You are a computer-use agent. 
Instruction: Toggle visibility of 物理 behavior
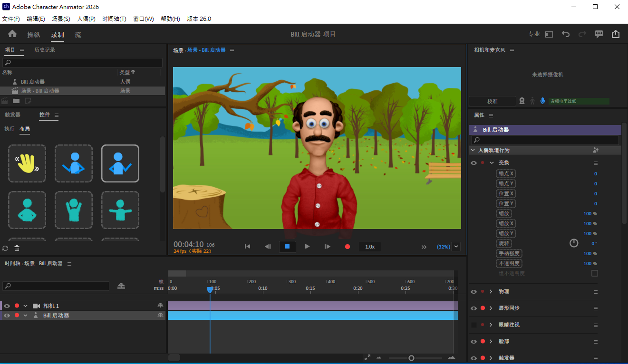[473, 292]
